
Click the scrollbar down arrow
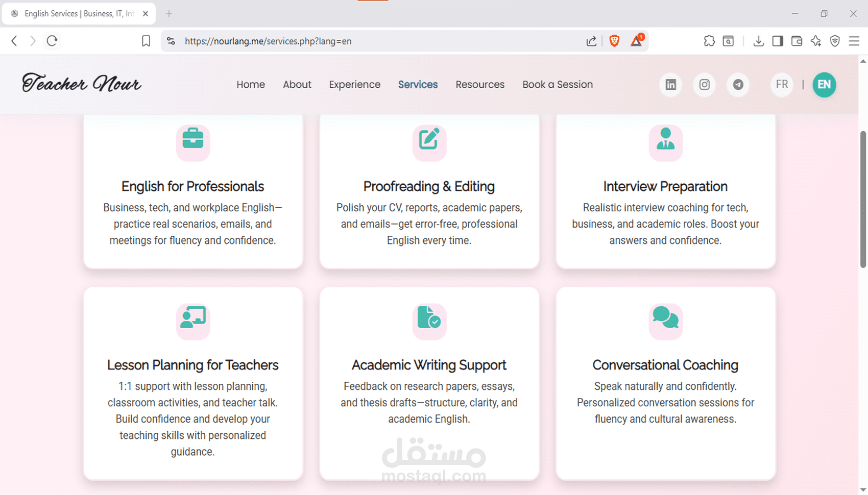coord(863,490)
